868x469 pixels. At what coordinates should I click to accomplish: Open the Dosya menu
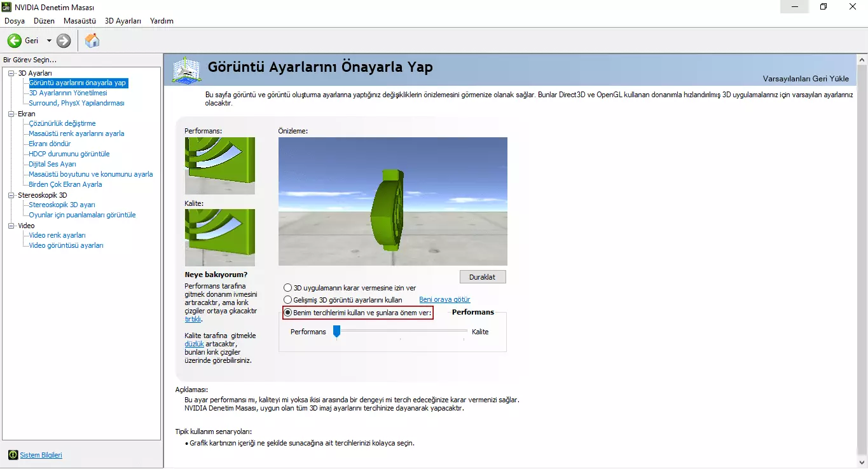pos(15,21)
